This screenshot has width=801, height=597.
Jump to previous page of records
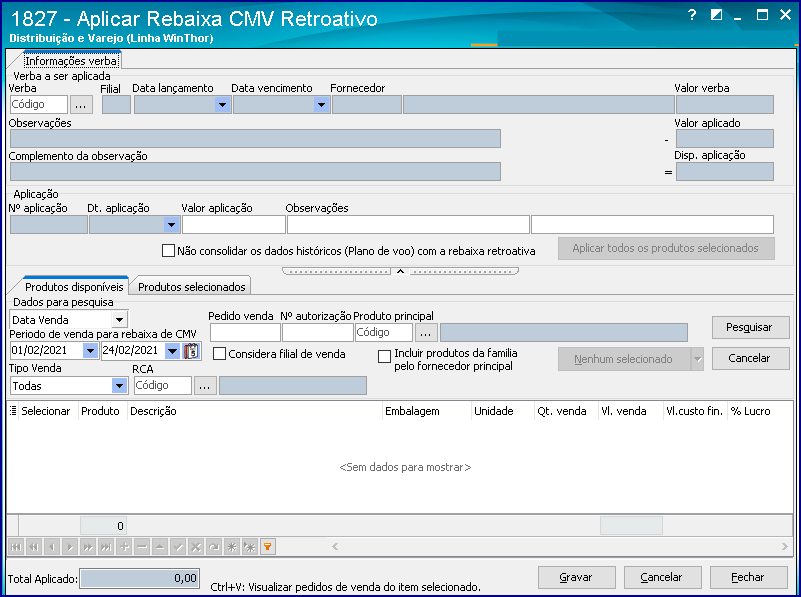pos(34,547)
